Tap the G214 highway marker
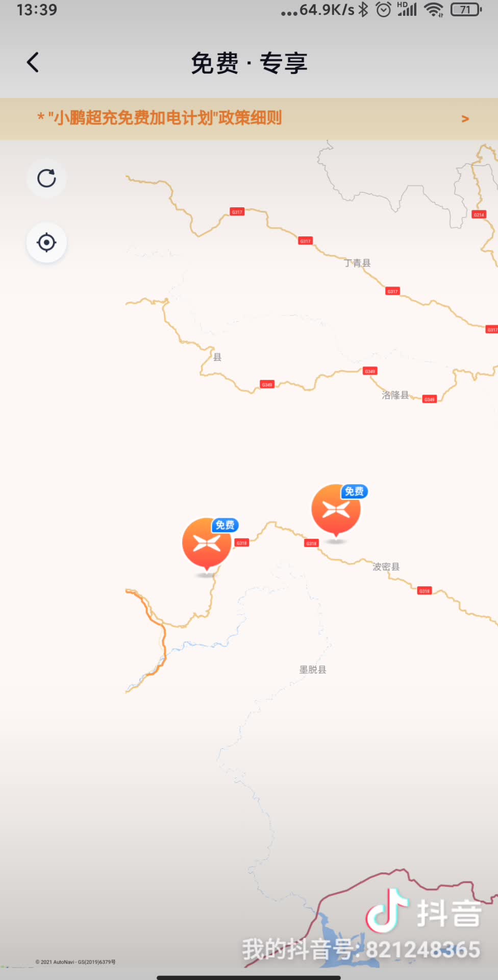 (x=479, y=215)
